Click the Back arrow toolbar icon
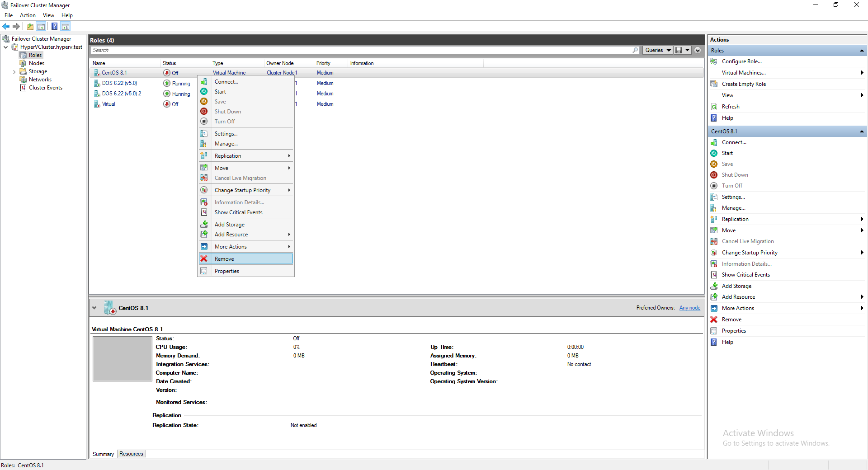 pyautogui.click(x=6, y=26)
